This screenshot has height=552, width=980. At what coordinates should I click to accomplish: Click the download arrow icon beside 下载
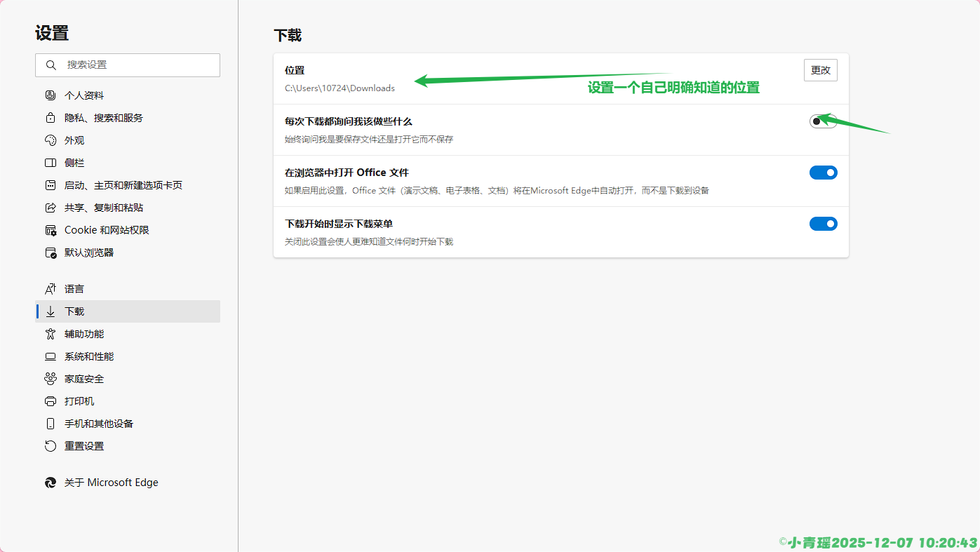coord(51,311)
